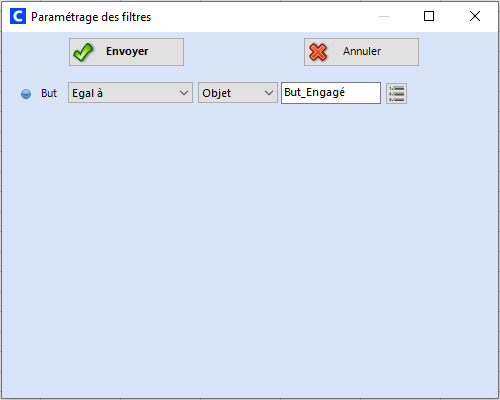Open the Egal à operator dropdown

pyautogui.click(x=130, y=93)
